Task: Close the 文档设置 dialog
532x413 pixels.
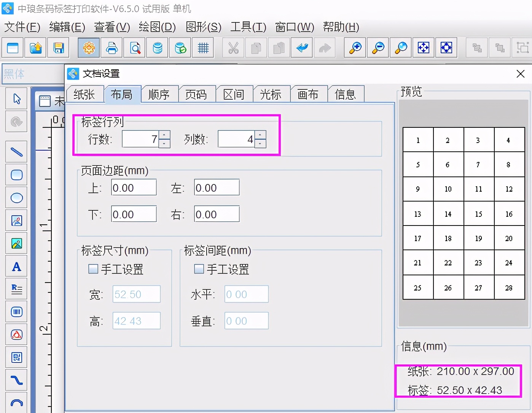Action: [x=520, y=74]
